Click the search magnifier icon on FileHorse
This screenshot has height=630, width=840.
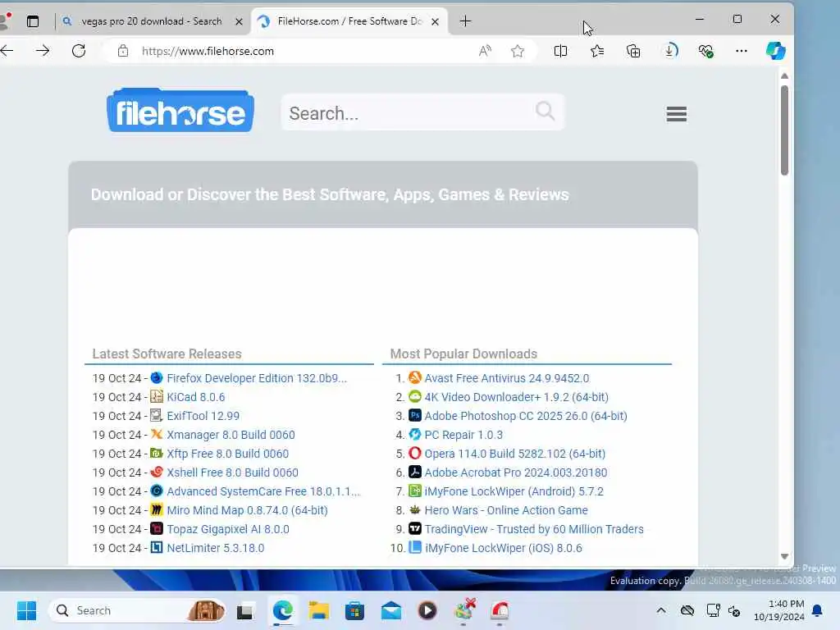545,112
